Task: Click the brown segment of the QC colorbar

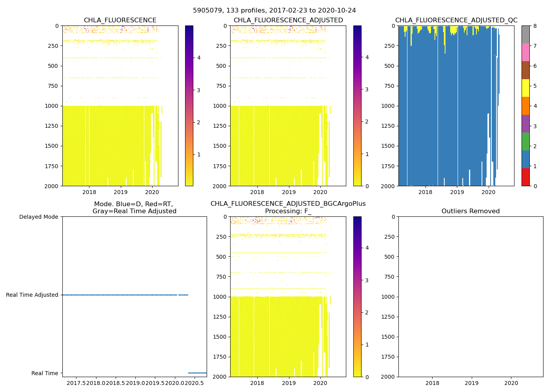Action: click(x=525, y=70)
